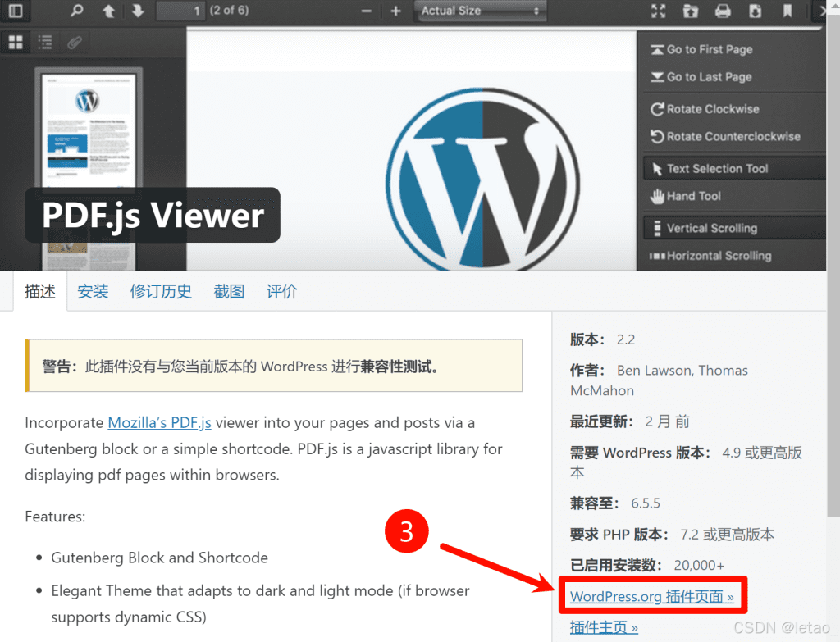The height and width of the screenshot is (642, 840).
Task: Open the WordPress.org 插件页面 link
Action: pyautogui.click(x=652, y=596)
